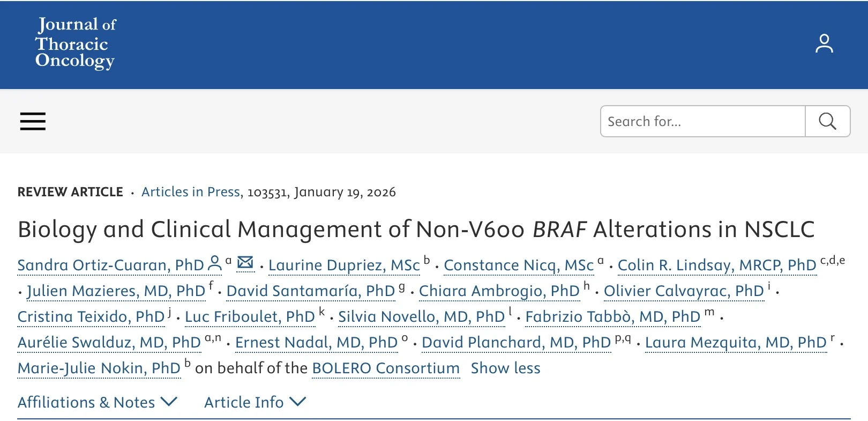Click the Journal of Thoracic Oncology logo

[76, 43]
